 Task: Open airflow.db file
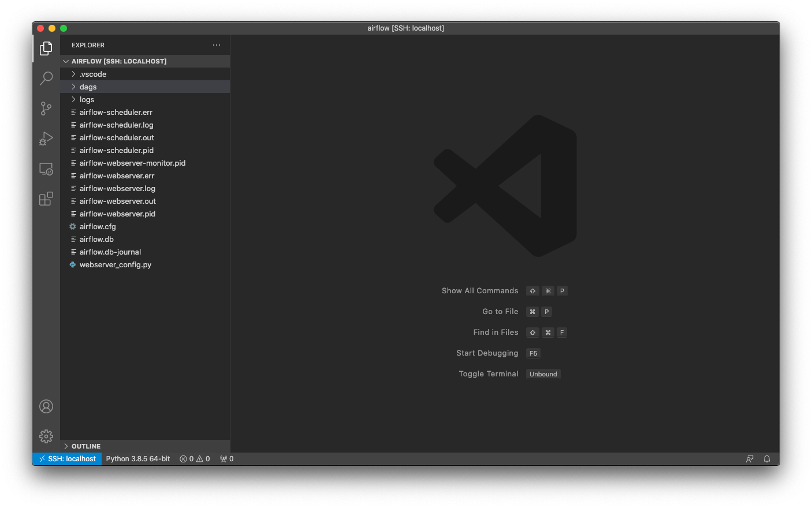tap(145, 239)
